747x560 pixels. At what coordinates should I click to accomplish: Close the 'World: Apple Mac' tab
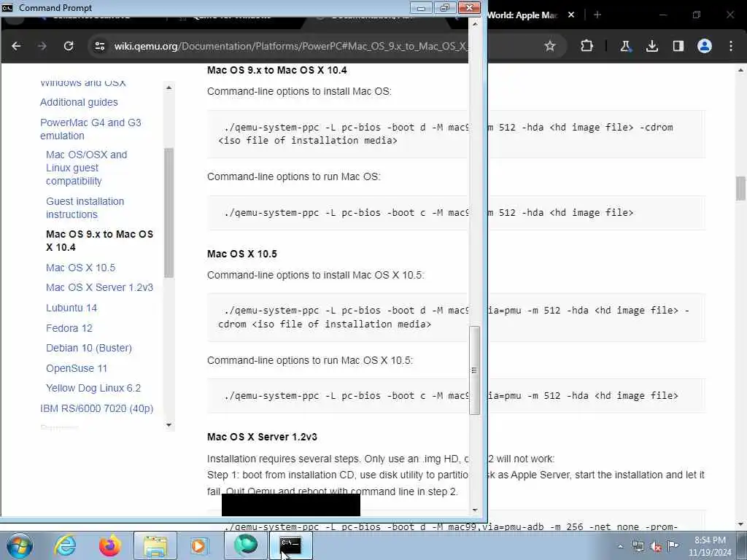[570, 15]
